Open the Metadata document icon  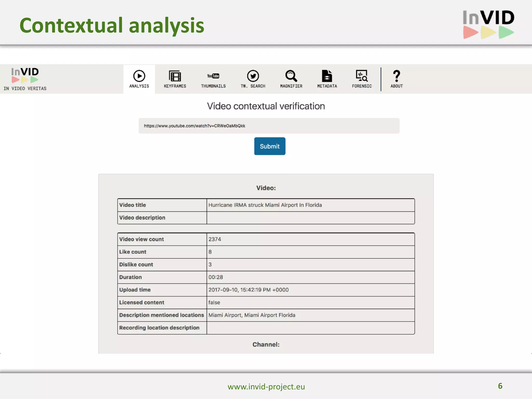pyautogui.click(x=327, y=76)
